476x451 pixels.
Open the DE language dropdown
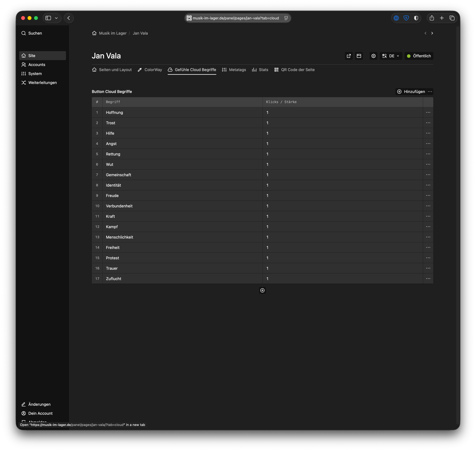coord(391,56)
